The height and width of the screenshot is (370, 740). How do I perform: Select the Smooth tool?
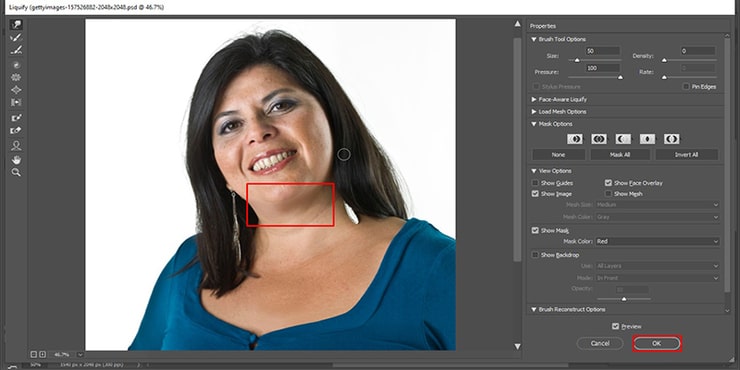tap(16, 50)
